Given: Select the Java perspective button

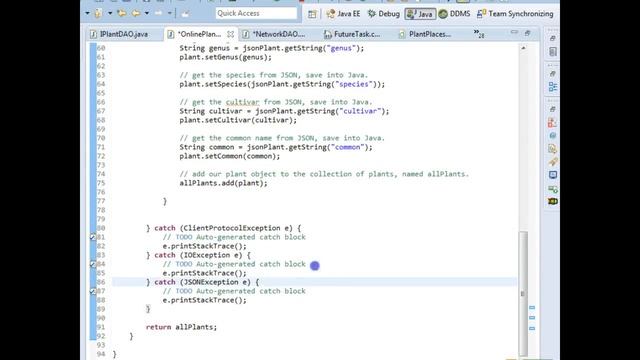Looking at the screenshot, I should (x=420, y=14).
